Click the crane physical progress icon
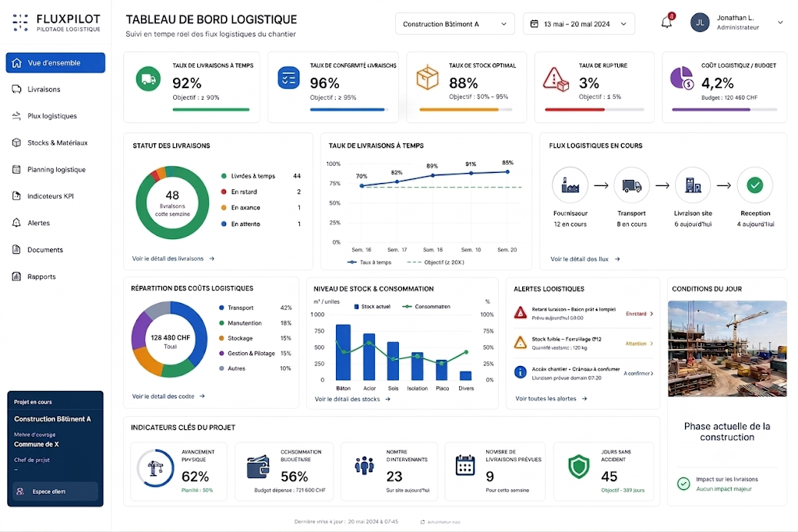The height and width of the screenshot is (532, 798). point(155,468)
